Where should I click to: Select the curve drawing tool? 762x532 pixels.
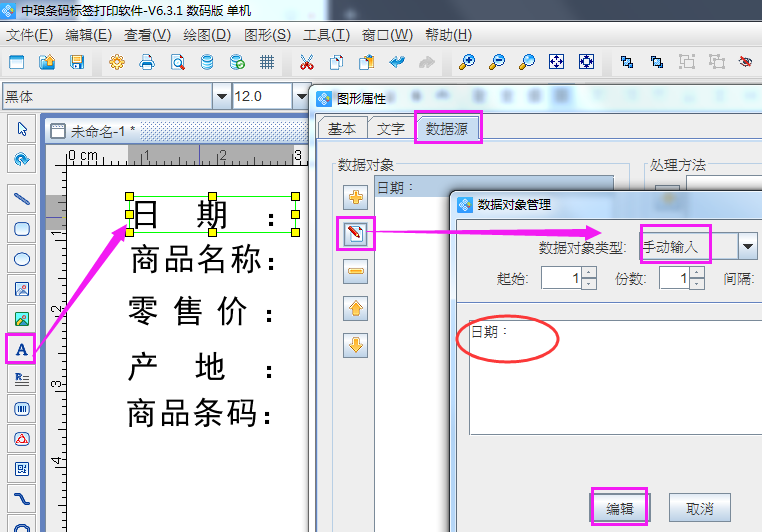point(22,499)
